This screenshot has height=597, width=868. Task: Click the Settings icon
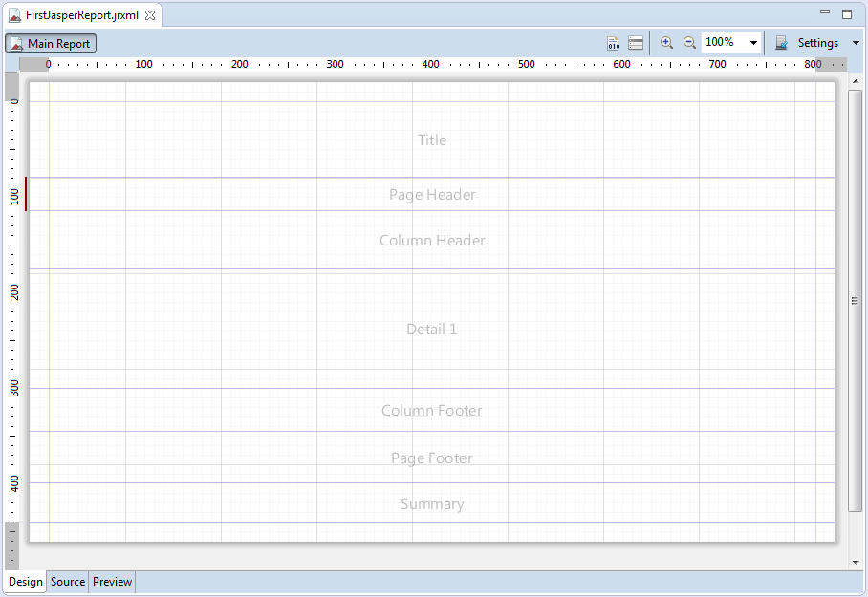pyautogui.click(x=781, y=43)
